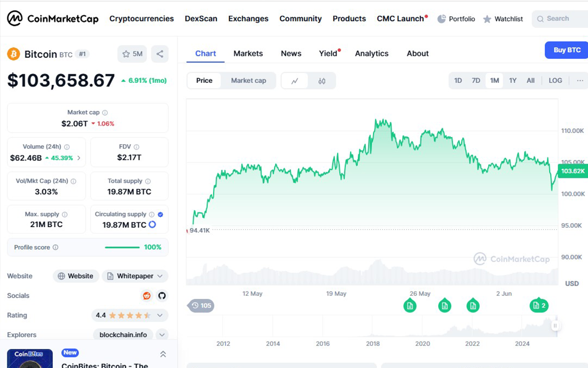The height and width of the screenshot is (368, 588).
Task: Click the CoinMarketCap logo
Action: [x=52, y=19]
